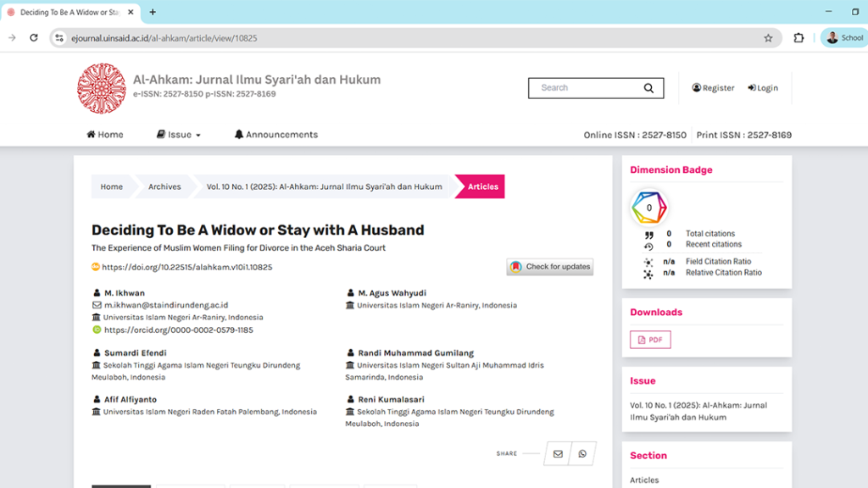Reload the page
The width and height of the screenshot is (868, 488).
(x=34, y=38)
